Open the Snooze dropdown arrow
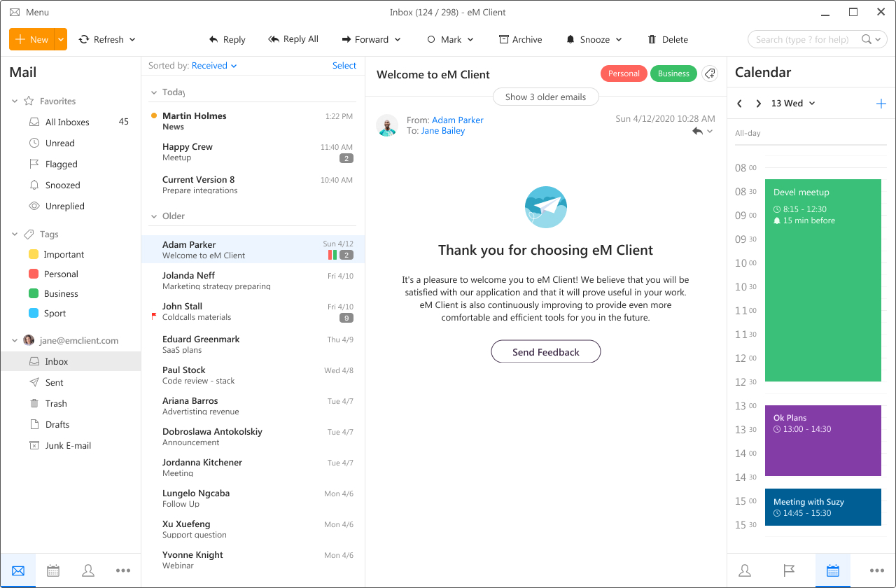The image size is (896, 588). pos(619,40)
